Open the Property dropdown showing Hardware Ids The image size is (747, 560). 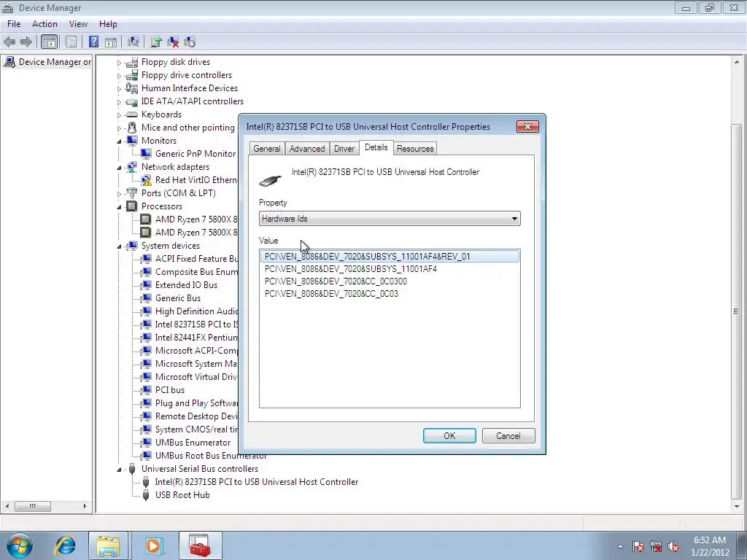click(x=390, y=219)
